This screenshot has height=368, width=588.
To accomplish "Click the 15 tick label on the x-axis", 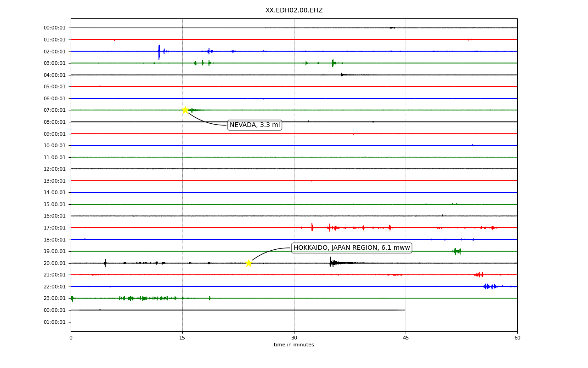I will [x=182, y=338].
